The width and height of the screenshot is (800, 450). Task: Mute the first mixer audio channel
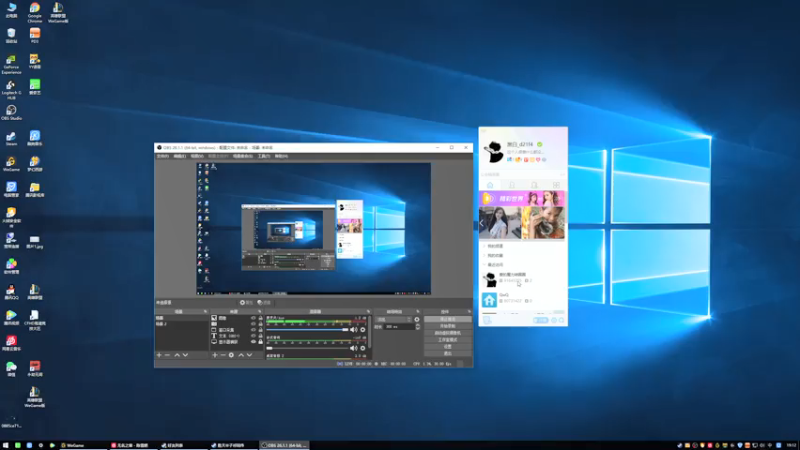354,330
